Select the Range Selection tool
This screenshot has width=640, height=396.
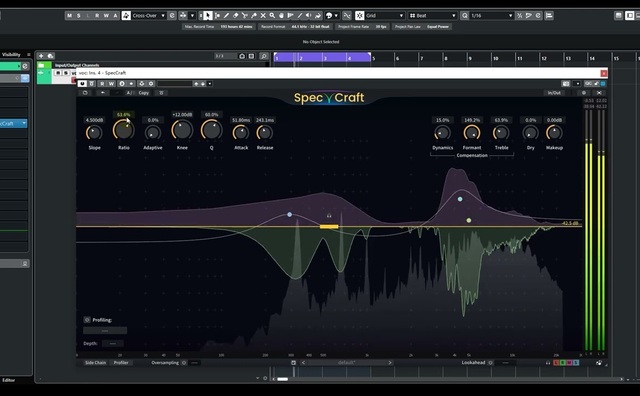218,16
